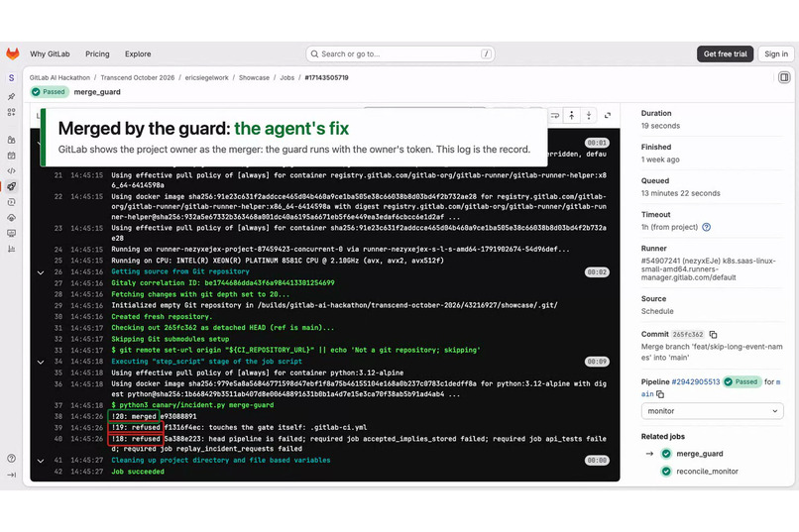Copy the branch name next to "main"
Image resolution: width=799 pixels, height=532 pixels.
[x=660, y=394]
